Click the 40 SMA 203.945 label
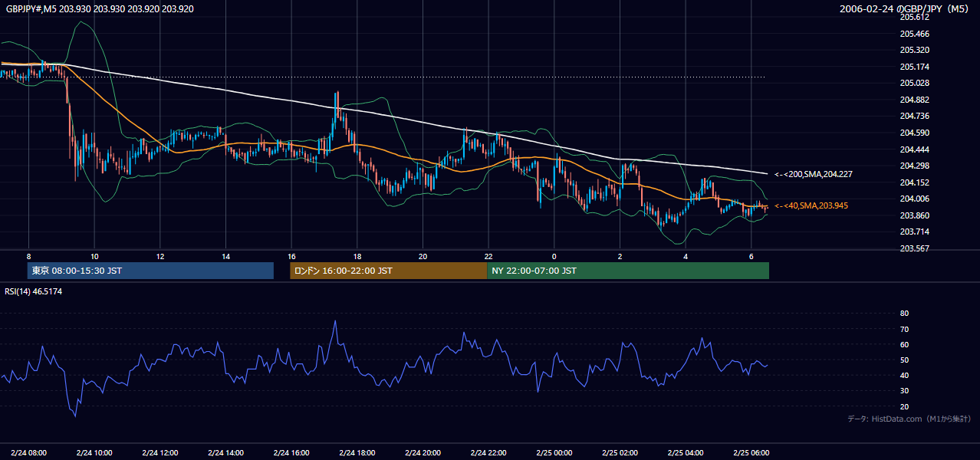The image size is (980, 460). 811,205
